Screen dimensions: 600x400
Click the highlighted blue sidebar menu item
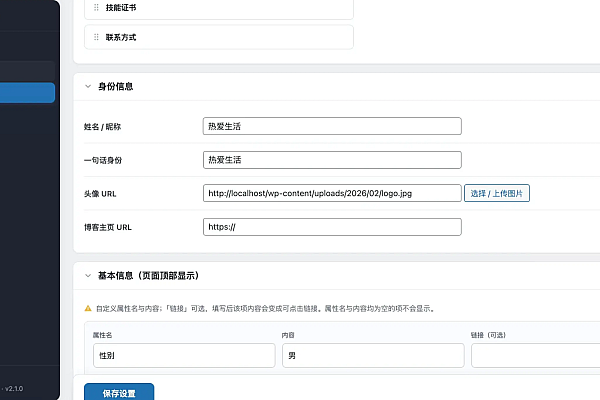[x=27, y=93]
